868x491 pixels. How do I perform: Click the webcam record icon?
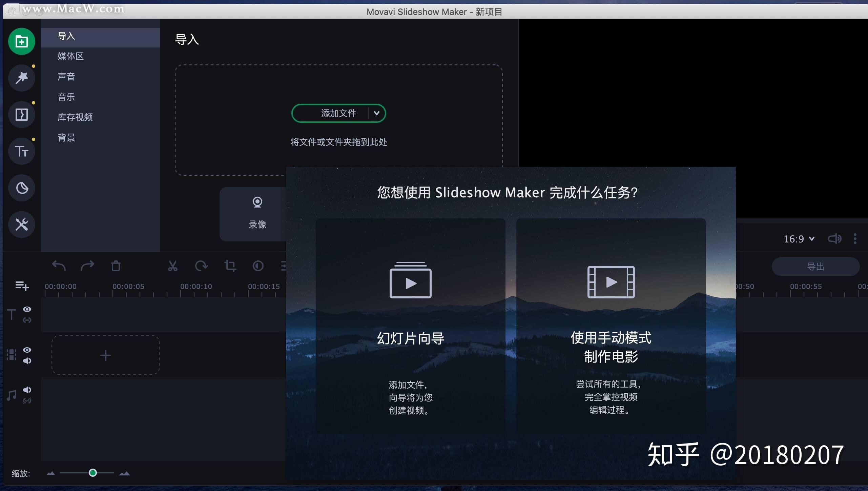pyautogui.click(x=257, y=202)
